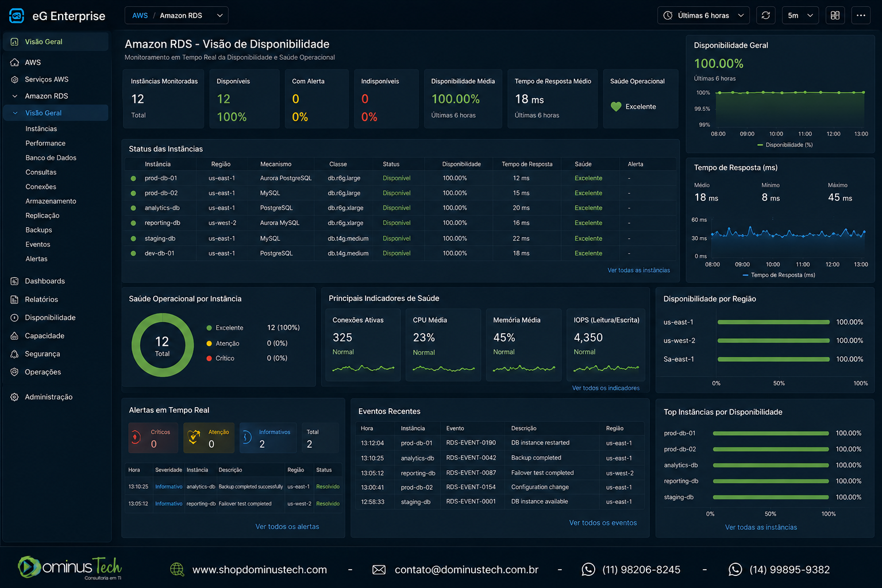
Task: Collapse the nested Visão Geral chevron
Action: 15,113
